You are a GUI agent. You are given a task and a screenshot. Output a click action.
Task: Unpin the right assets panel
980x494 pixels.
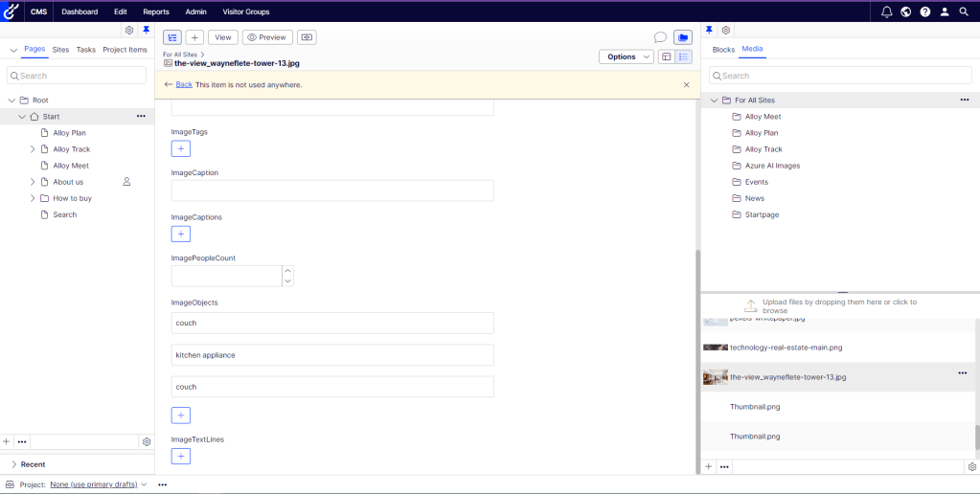pos(709,31)
